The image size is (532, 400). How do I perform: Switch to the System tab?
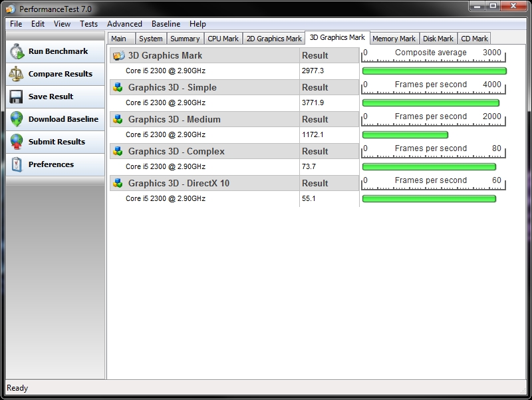pyautogui.click(x=151, y=39)
